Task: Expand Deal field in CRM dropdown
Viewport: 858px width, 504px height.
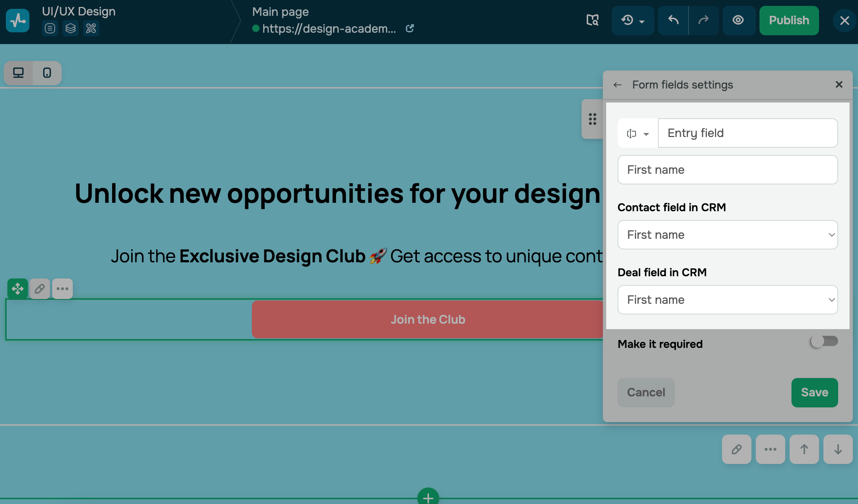Action: coord(727,300)
